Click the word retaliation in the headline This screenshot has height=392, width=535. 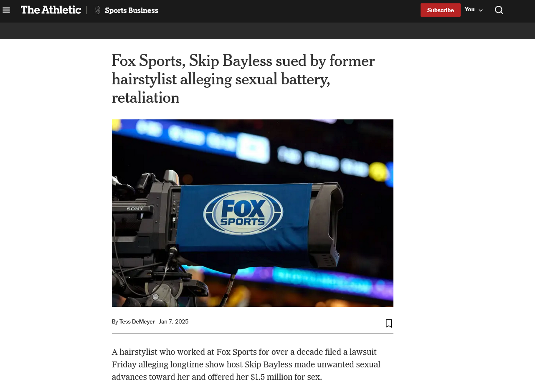[x=145, y=98]
